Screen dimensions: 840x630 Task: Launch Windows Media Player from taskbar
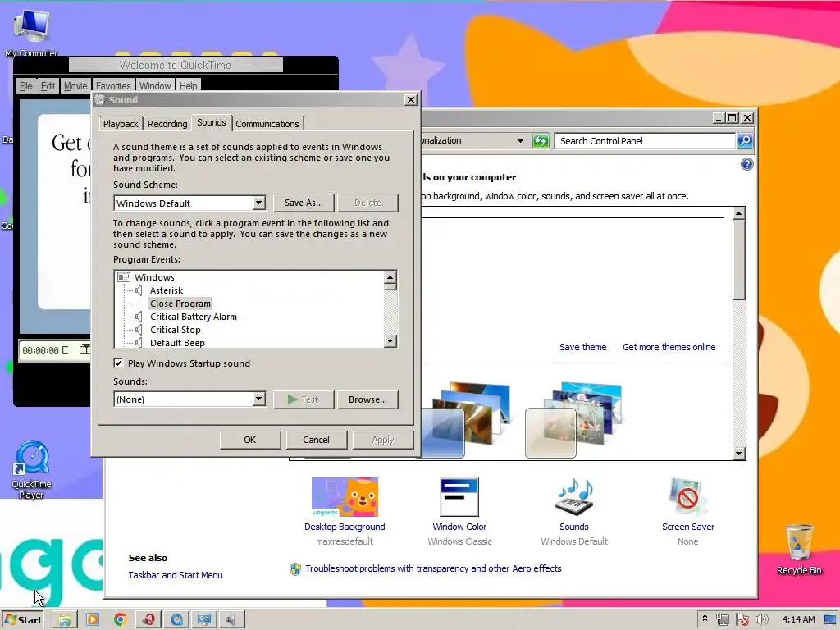coord(93,620)
